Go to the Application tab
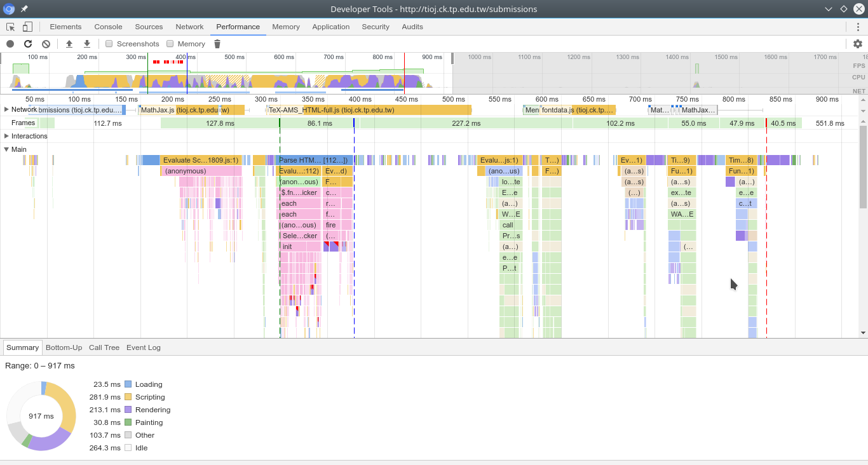 point(330,27)
